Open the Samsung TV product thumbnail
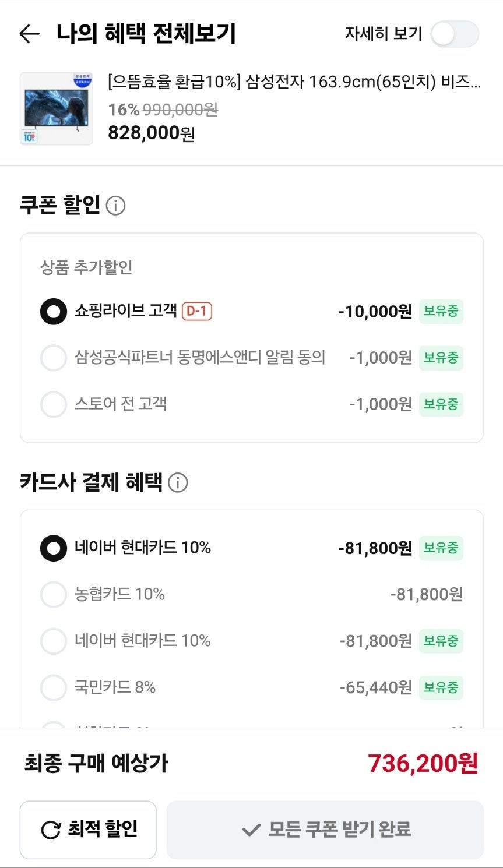Screen dimensions: 503x868 coord(57,108)
